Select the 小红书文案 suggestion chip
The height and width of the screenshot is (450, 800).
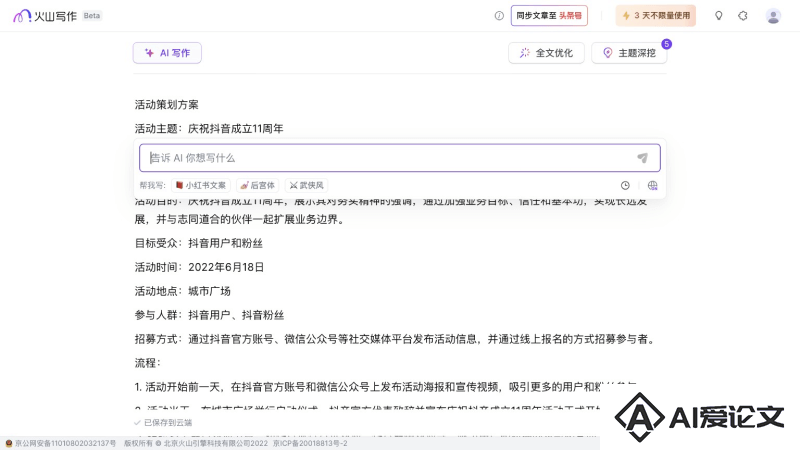201,185
